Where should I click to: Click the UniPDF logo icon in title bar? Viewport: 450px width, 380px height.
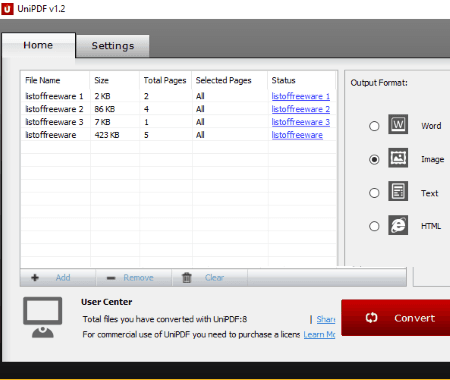(x=7, y=9)
